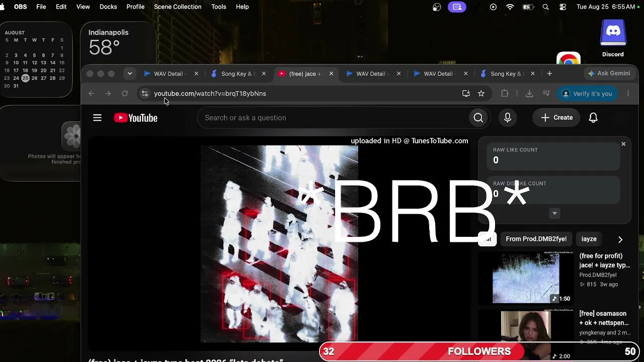644x362 pixels.
Task: Click Chrome's back arrow
Action: coord(91,94)
